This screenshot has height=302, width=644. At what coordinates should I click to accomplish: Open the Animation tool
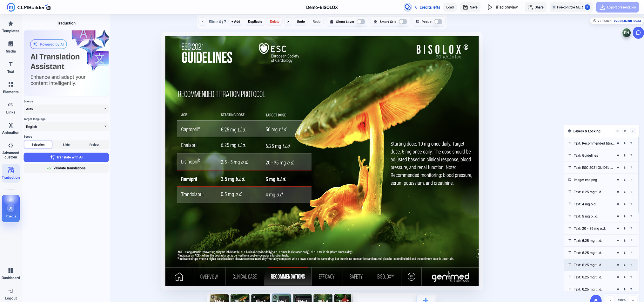[x=11, y=128]
